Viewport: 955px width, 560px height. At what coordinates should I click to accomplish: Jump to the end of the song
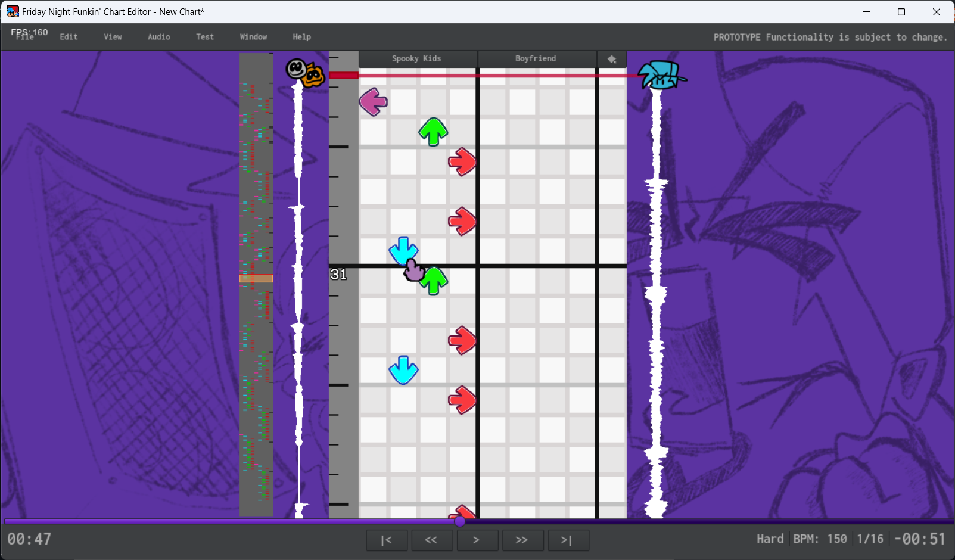coord(568,540)
